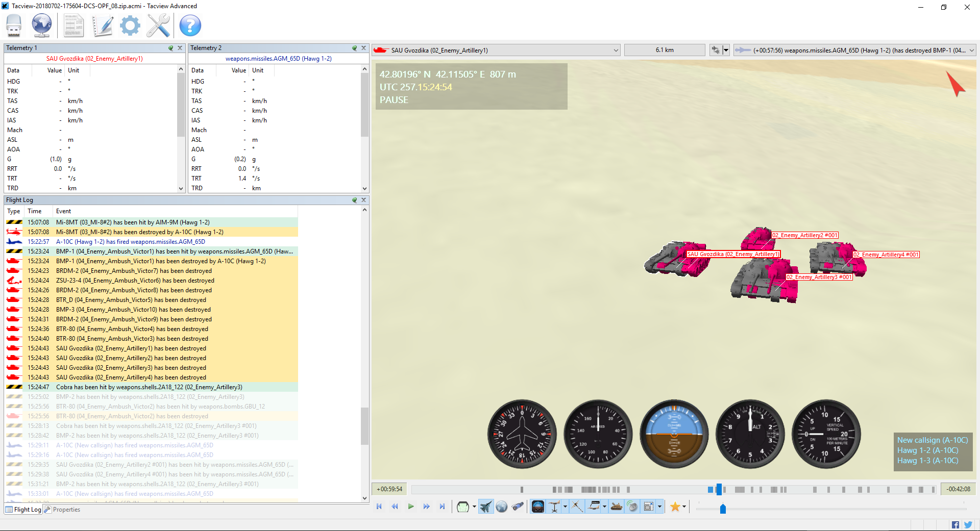Jump to the start of the recording

[x=379, y=507]
